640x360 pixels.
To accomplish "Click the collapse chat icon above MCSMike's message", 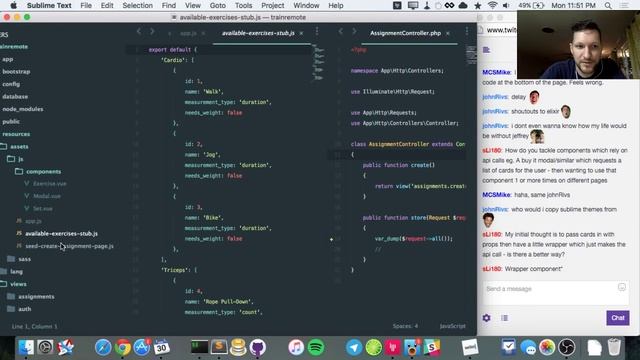I will (x=486, y=50).
